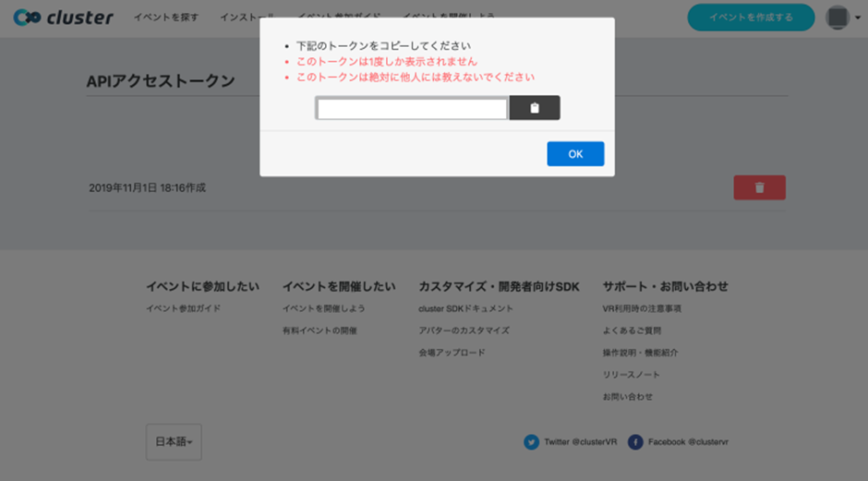Open the イベントを開催しよう footer link
Screen dimensions: 868x481
323,308
